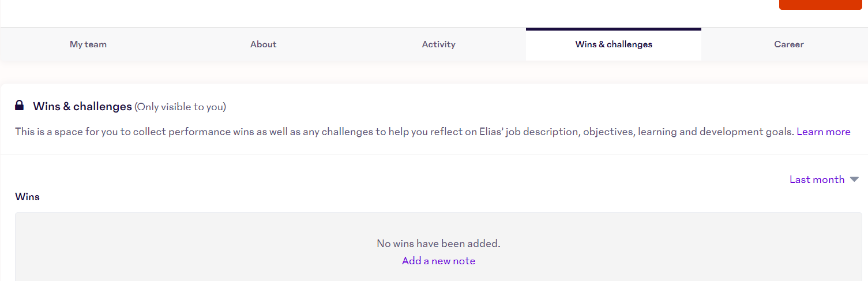The image size is (868, 281).
Task: Open the About tab
Action: [264, 44]
